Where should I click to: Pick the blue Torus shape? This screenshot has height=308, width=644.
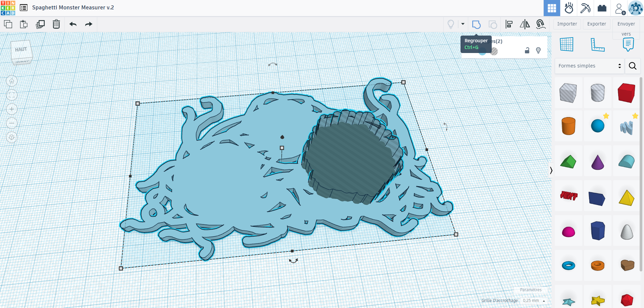568,265
